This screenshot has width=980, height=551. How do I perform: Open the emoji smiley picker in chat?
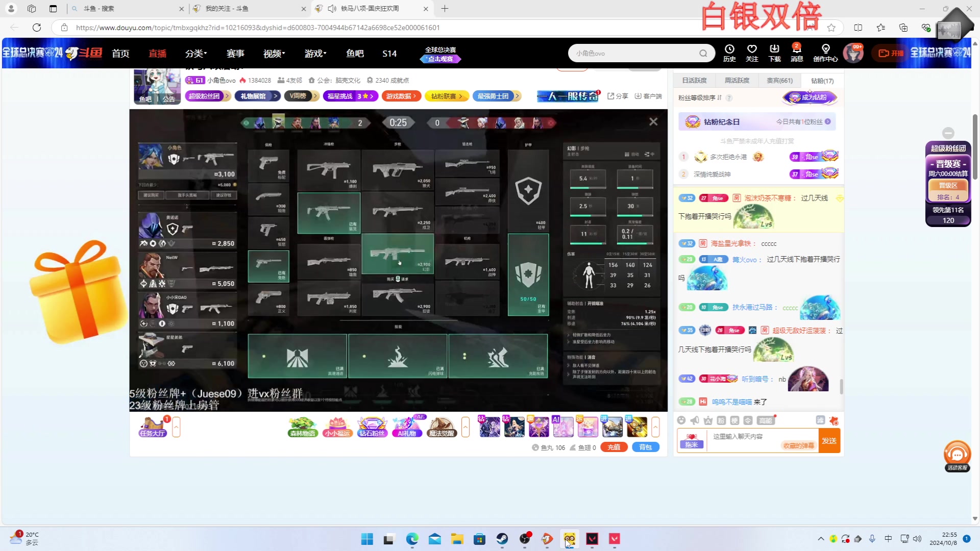(681, 420)
